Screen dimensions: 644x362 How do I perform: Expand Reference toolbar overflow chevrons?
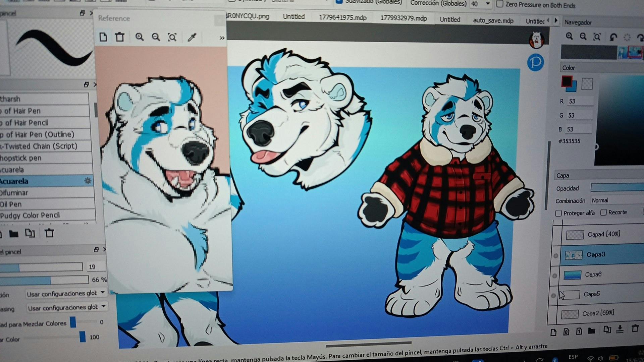pos(222,38)
